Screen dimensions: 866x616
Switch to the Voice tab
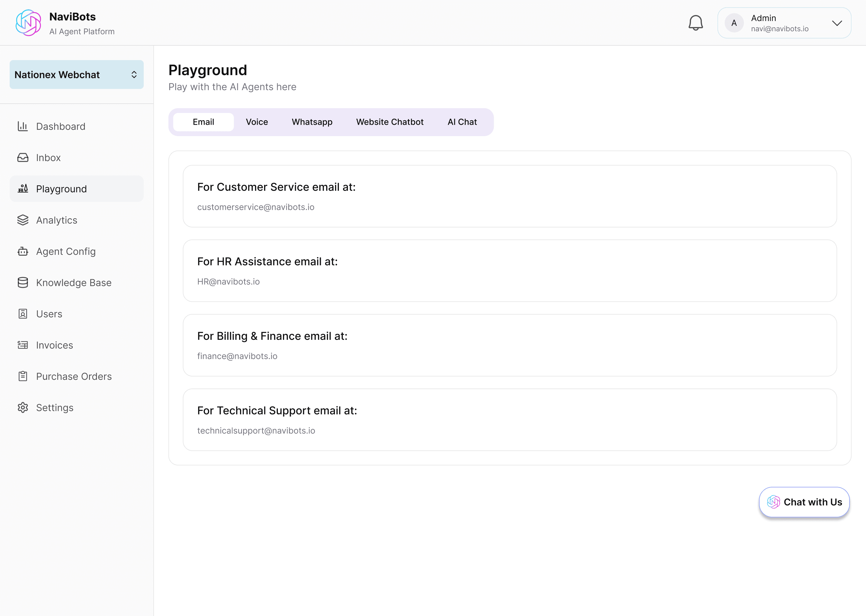pos(256,122)
